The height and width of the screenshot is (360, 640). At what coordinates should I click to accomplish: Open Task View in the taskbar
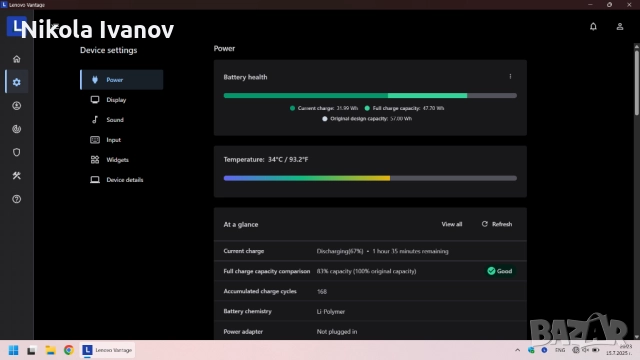coord(31,350)
